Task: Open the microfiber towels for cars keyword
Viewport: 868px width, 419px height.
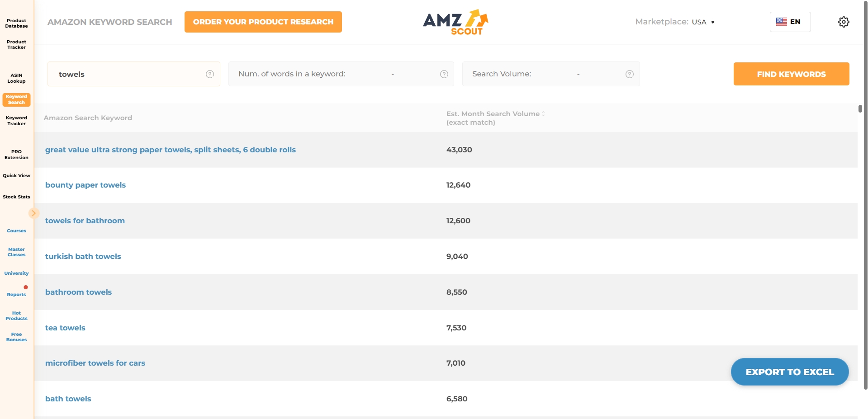Action: pyautogui.click(x=95, y=363)
